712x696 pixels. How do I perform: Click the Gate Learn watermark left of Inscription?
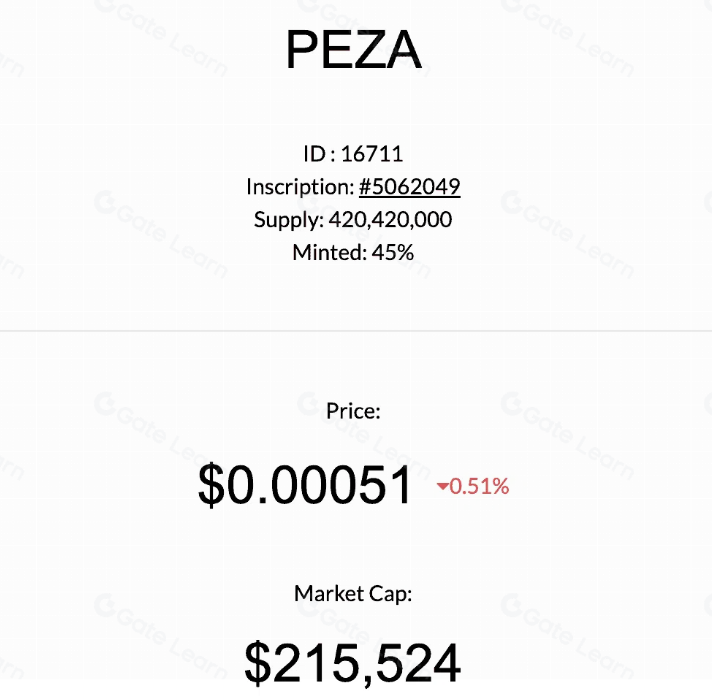tap(161, 221)
